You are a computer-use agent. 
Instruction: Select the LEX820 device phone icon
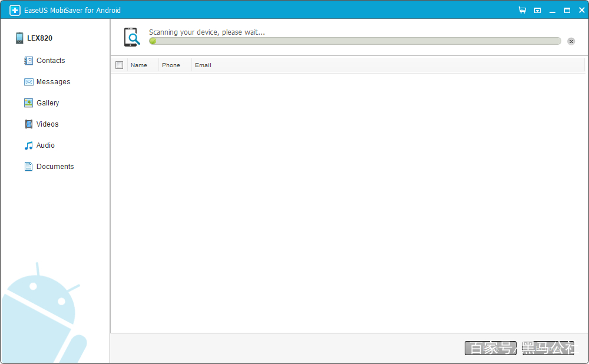19,38
